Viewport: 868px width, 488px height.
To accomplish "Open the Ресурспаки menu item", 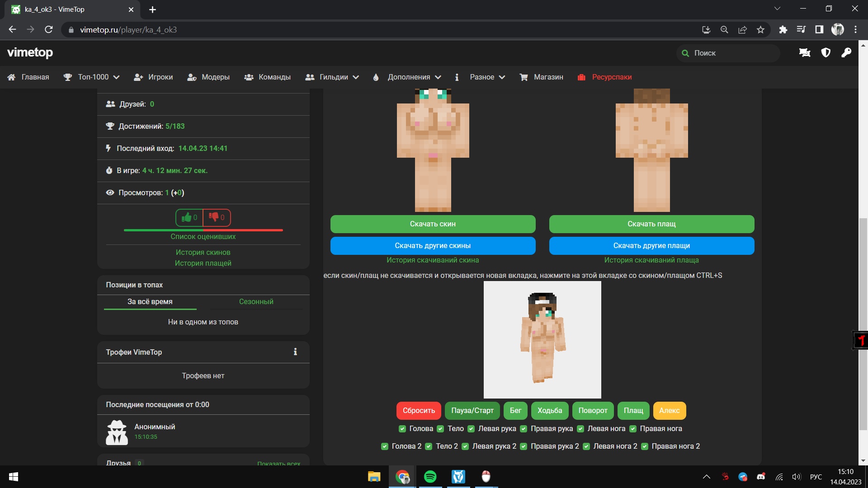I will click(611, 77).
